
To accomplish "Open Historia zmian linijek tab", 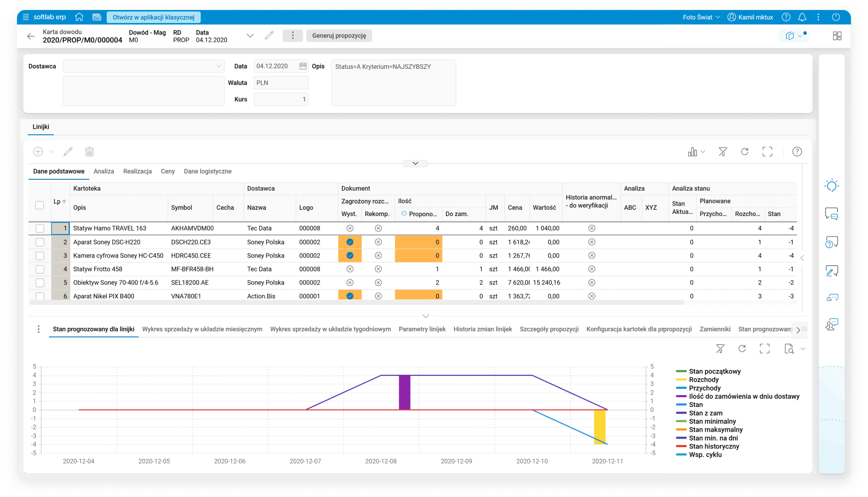I will pos(482,329).
